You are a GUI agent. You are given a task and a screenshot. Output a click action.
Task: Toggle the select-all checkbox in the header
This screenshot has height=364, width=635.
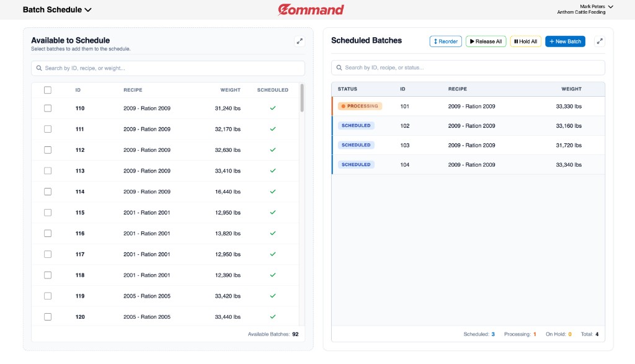coord(48,89)
